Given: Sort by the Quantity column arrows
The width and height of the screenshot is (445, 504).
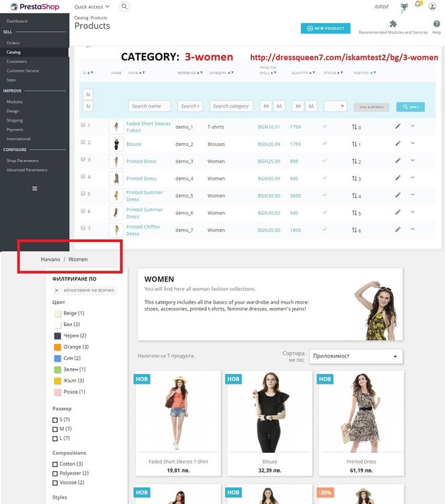Looking at the screenshot, I should pos(312,73).
